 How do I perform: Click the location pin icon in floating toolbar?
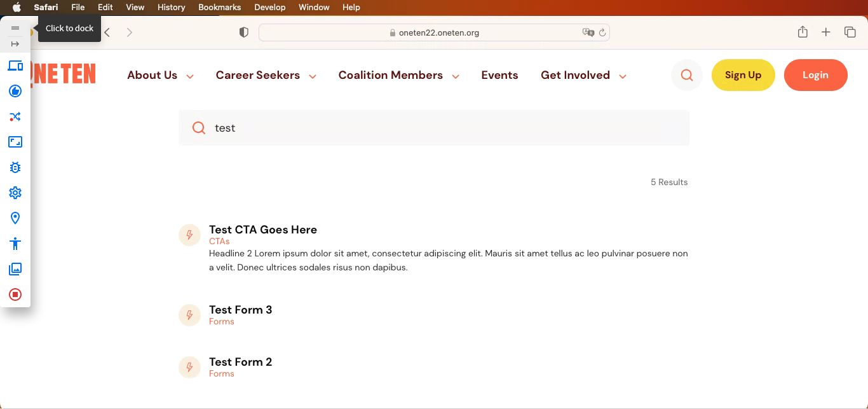15,218
